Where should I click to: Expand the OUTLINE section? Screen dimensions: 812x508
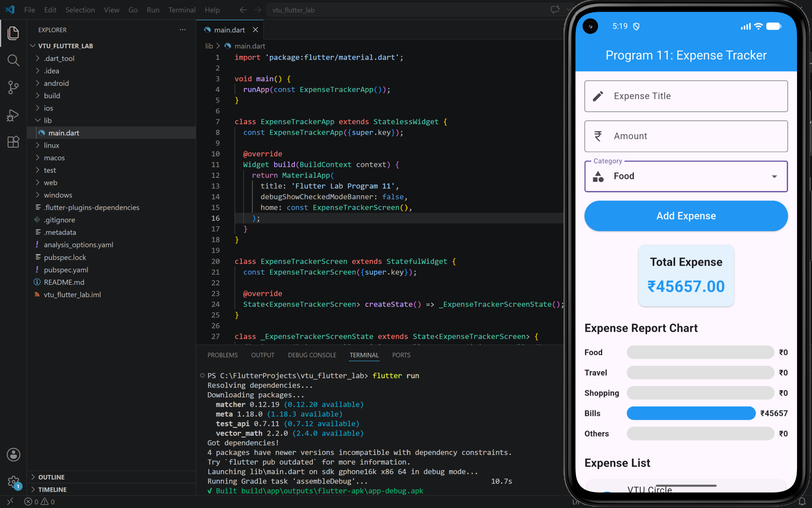click(x=111, y=477)
